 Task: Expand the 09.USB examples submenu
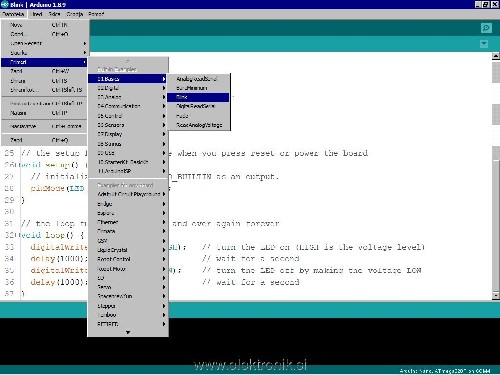[128, 153]
